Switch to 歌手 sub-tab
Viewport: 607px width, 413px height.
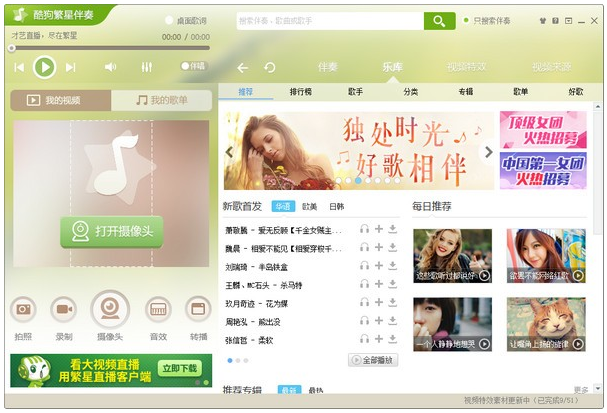click(x=355, y=92)
